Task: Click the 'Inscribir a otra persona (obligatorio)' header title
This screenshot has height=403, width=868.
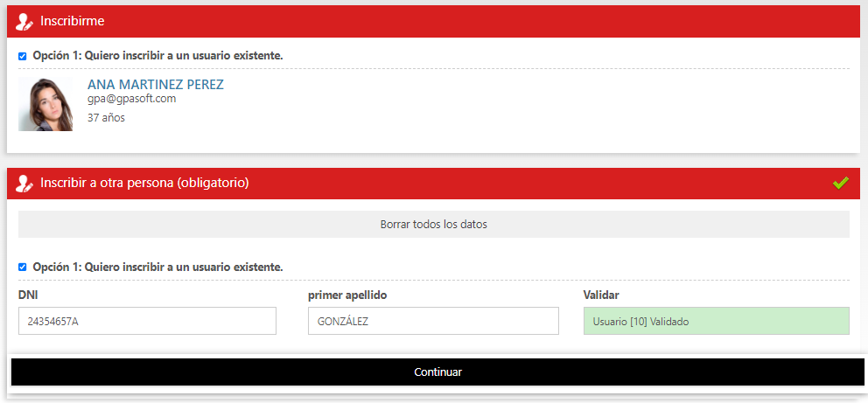Action: [x=144, y=184]
